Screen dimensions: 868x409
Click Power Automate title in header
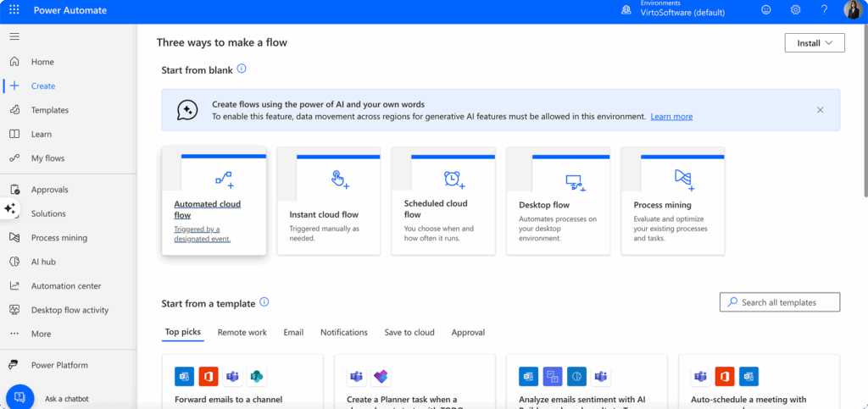pyautogui.click(x=70, y=10)
